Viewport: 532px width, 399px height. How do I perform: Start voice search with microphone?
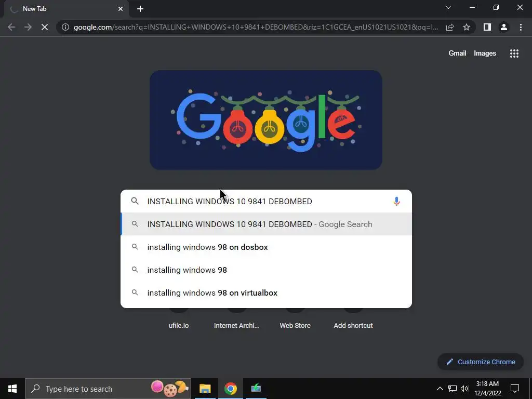tap(396, 201)
